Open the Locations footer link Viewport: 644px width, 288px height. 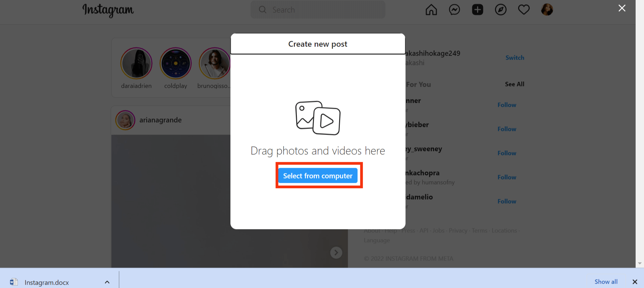(x=504, y=231)
